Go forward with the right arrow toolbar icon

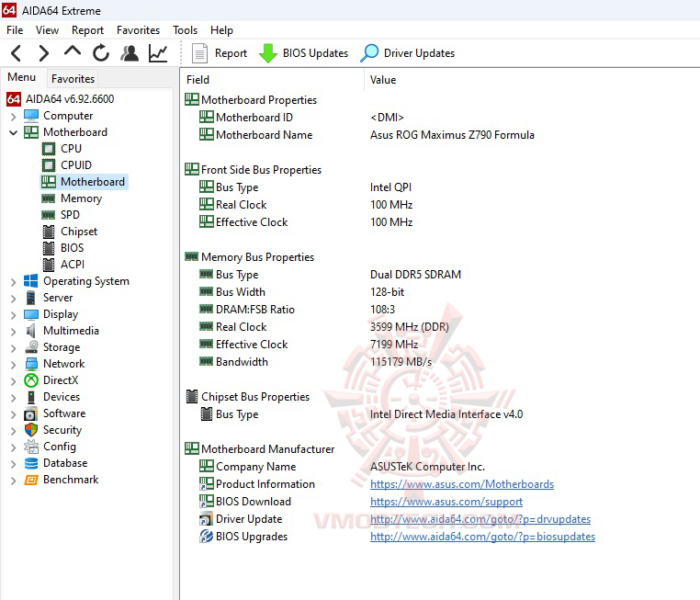pyautogui.click(x=43, y=53)
